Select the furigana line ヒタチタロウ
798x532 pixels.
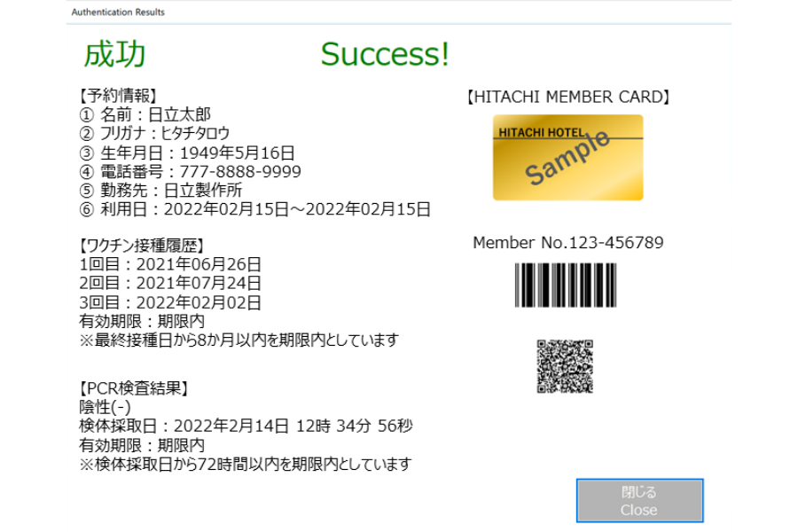click(154, 133)
